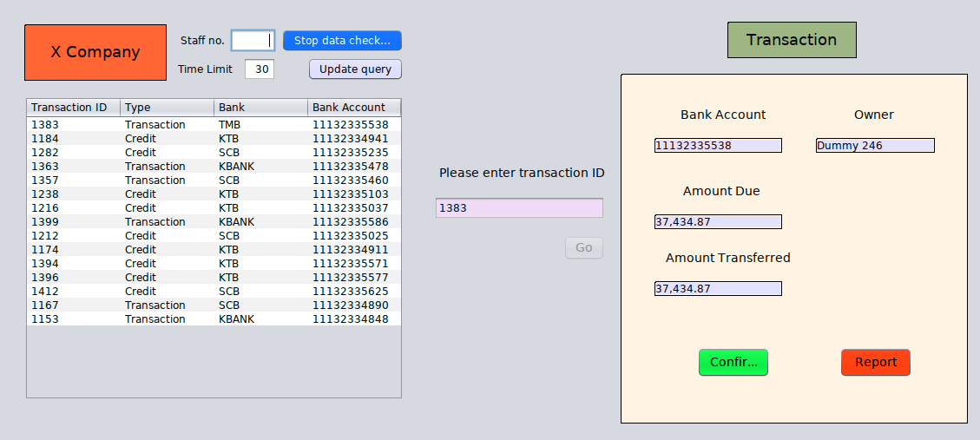Click the Please enter transaction ID label
980x440 pixels.
[522, 173]
